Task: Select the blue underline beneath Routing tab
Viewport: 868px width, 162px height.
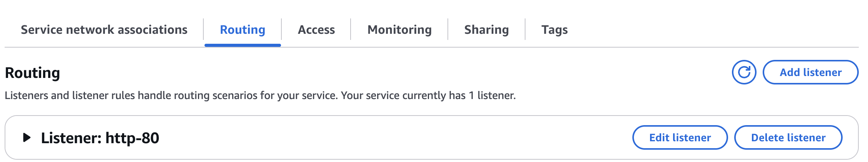Action: (243, 45)
